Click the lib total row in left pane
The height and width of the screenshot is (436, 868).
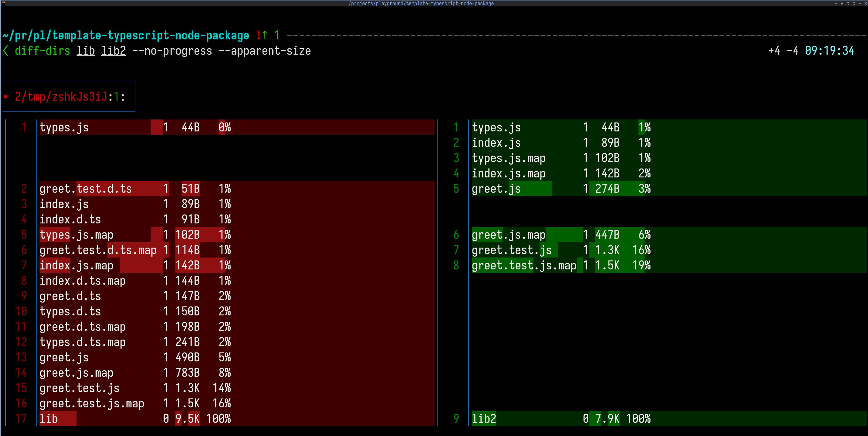click(49, 418)
